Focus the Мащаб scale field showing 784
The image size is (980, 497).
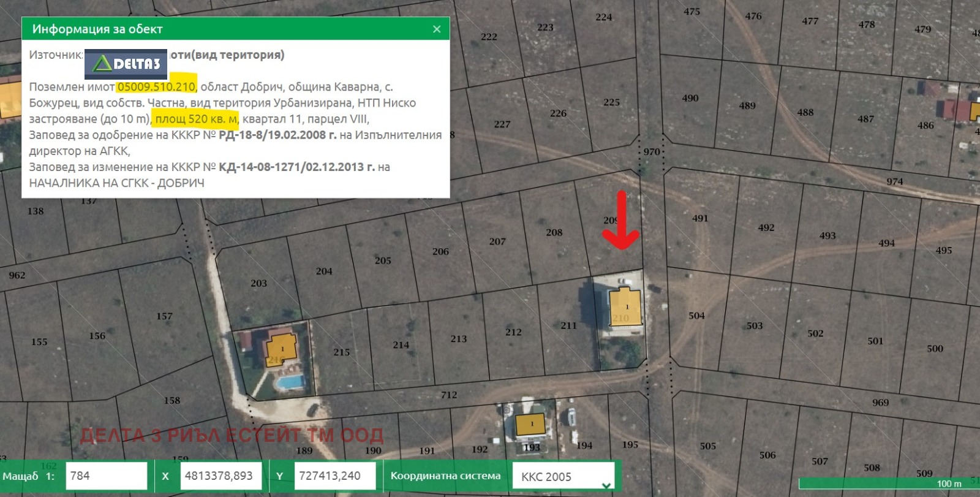[x=106, y=476]
